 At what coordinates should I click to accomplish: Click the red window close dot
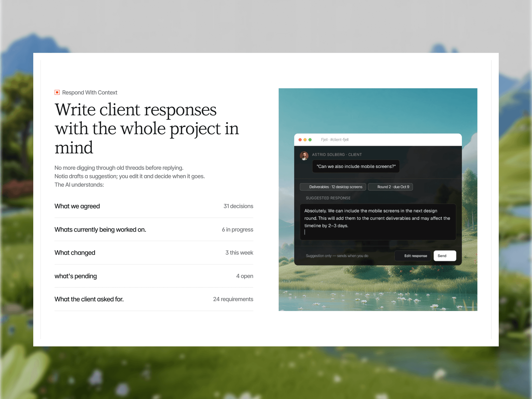coord(300,140)
